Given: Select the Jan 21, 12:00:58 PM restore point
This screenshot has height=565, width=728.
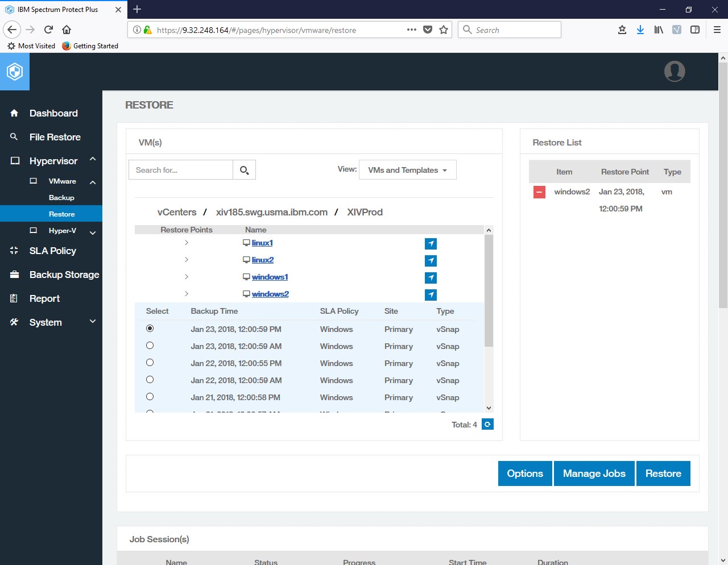Looking at the screenshot, I should (150, 397).
